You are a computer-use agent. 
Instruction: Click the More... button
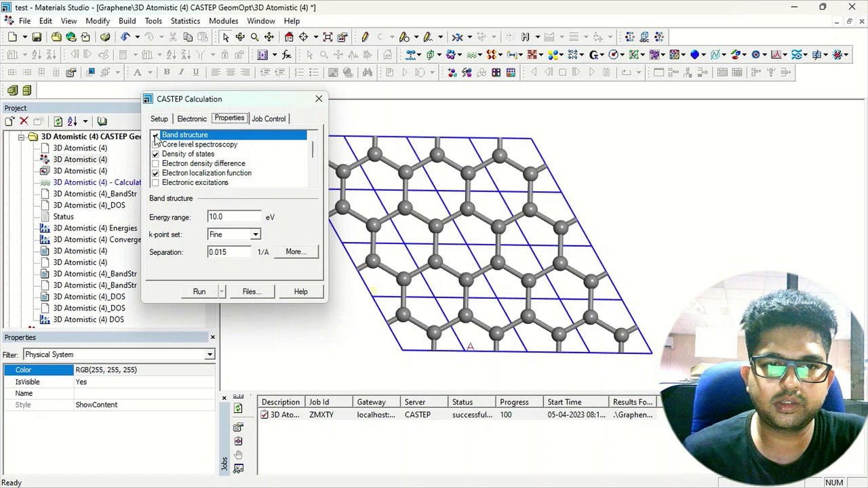point(296,252)
